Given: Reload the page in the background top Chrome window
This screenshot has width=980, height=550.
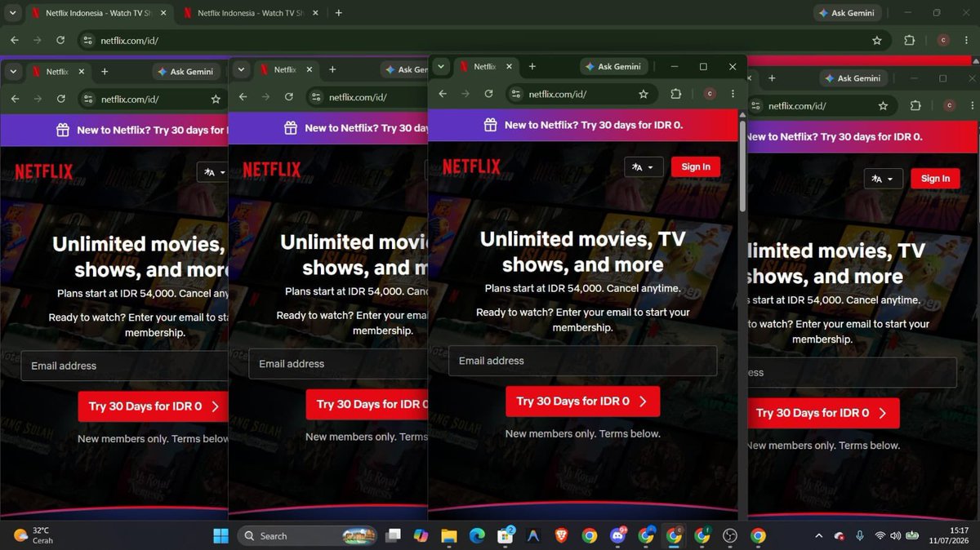Looking at the screenshot, I should [x=60, y=40].
